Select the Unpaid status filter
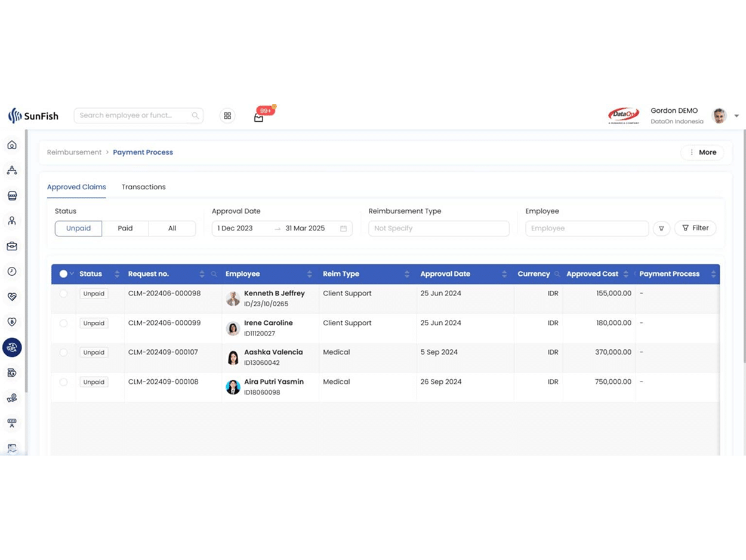The image size is (746, 560). point(78,228)
